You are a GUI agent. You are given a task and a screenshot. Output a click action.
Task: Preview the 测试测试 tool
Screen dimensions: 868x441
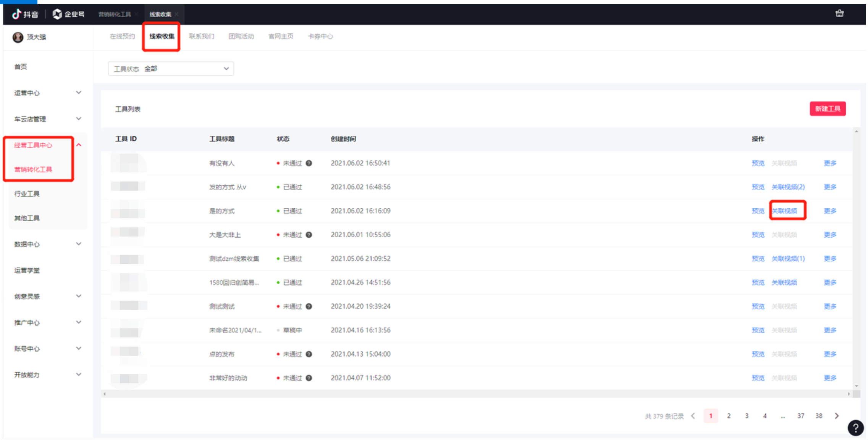coord(758,306)
